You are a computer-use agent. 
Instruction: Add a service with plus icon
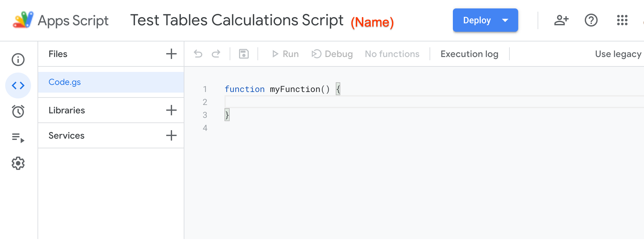171,135
